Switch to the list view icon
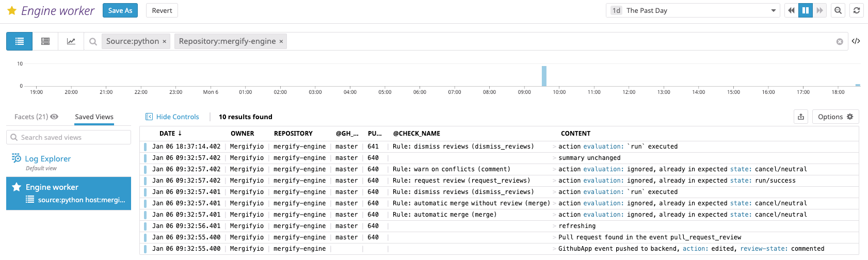The height and width of the screenshot is (260, 868). (20, 41)
